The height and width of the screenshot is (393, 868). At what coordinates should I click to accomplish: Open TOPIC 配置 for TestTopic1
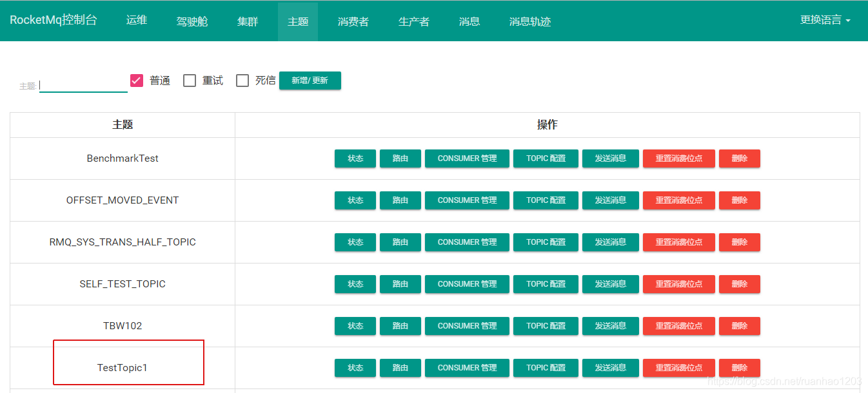pos(546,368)
